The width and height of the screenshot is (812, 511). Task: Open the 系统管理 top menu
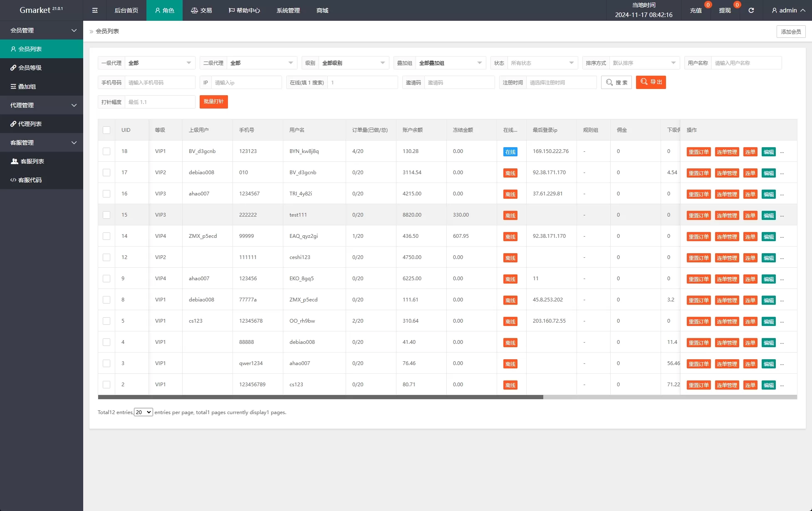(x=288, y=10)
